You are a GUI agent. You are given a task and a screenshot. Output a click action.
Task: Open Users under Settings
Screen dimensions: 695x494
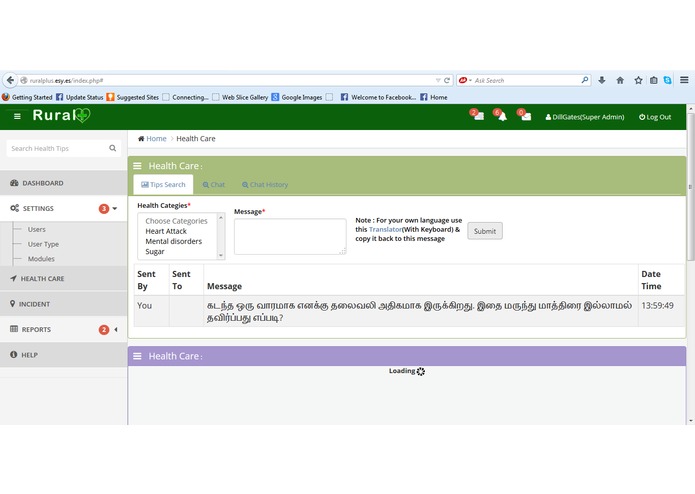(37, 229)
